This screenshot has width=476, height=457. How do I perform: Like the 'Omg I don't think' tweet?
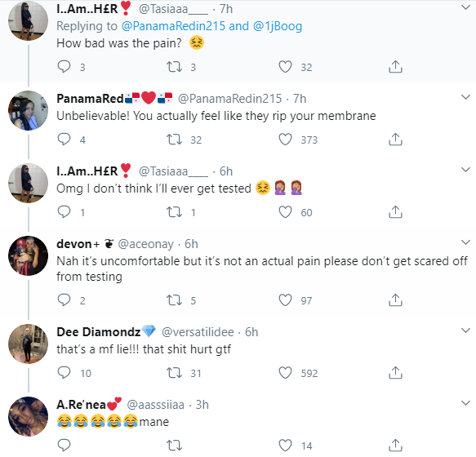pos(286,212)
